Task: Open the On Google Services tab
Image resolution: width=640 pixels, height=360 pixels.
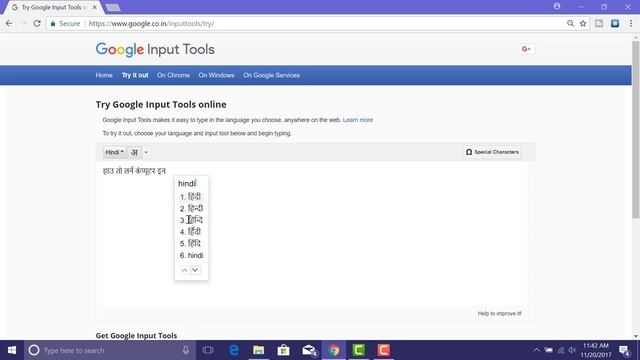Action: coord(271,75)
